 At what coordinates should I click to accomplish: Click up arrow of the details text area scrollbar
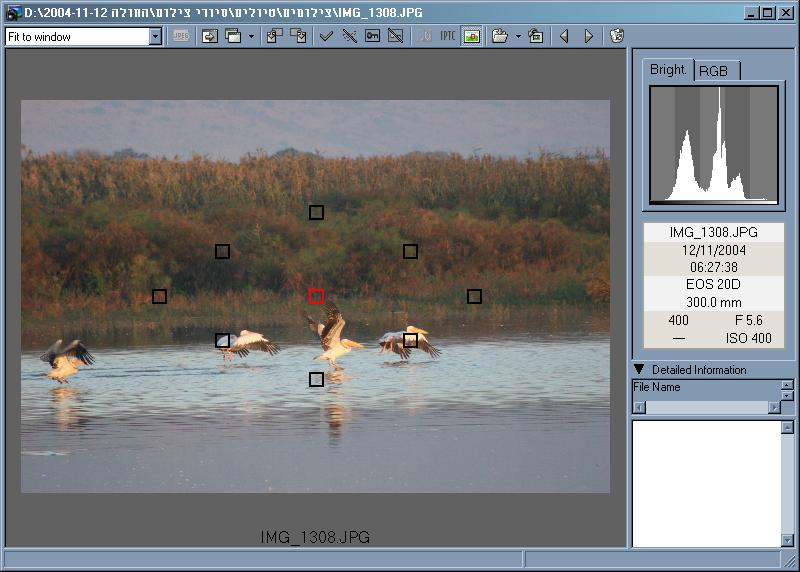click(787, 427)
